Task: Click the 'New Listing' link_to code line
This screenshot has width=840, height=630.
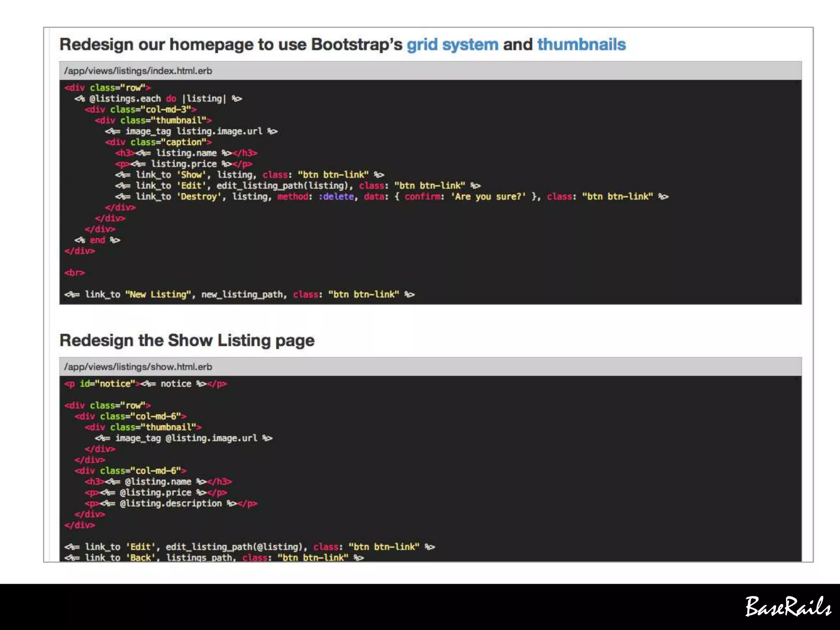Action: tap(239, 294)
